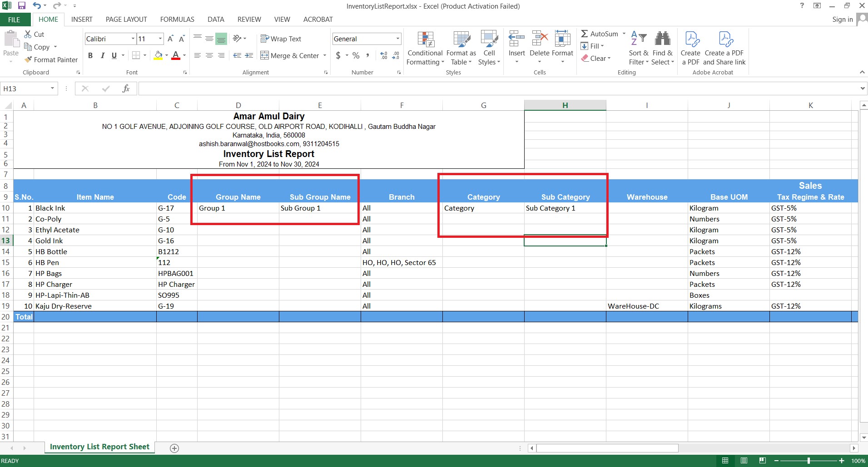Image resolution: width=868 pixels, height=467 pixels.
Task: Toggle Top Align in Alignment group
Action: click(198, 39)
